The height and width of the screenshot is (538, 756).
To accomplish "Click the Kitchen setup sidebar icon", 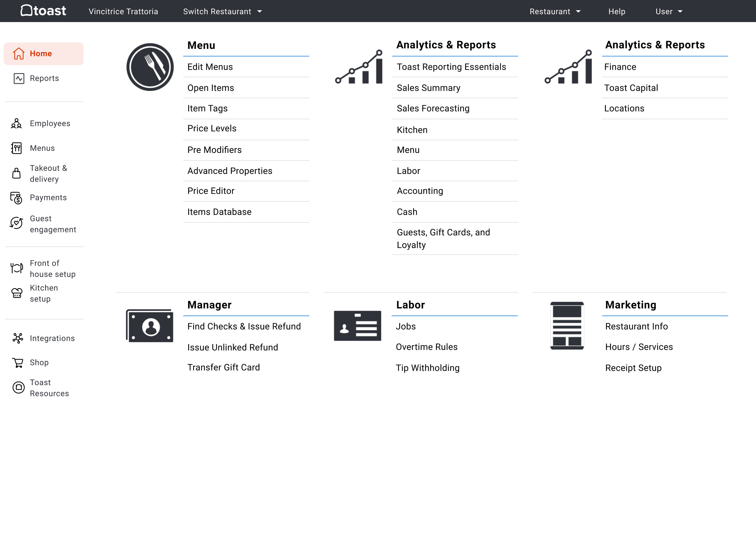I will tap(17, 293).
